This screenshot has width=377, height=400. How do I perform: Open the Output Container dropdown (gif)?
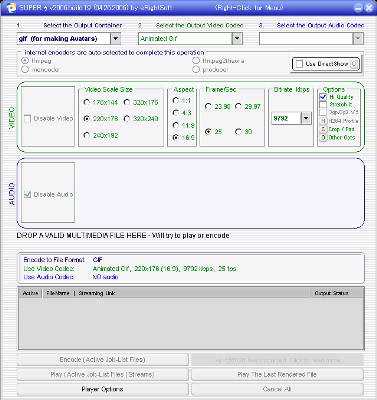point(115,39)
